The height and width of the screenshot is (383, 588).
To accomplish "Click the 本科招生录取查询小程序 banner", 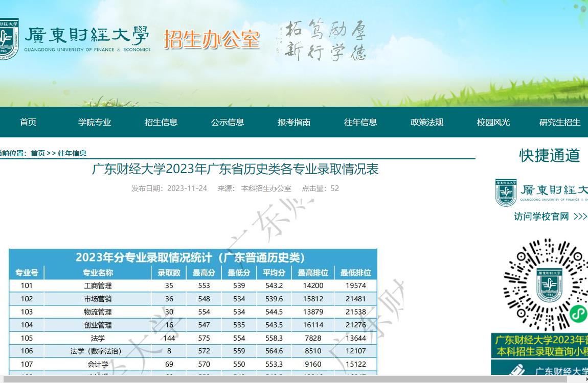I will (x=539, y=346).
